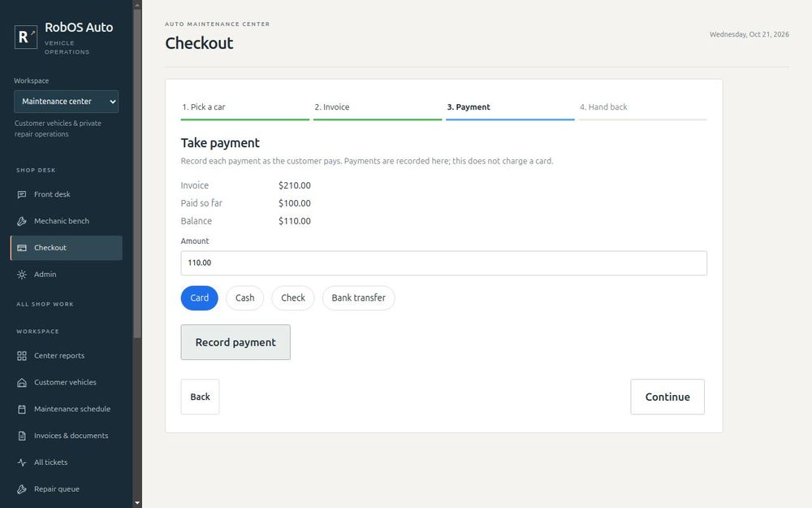Click the Customer vehicles garage icon
Image resolution: width=812 pixels, height=508 pixels.
[x=22, y=383]
